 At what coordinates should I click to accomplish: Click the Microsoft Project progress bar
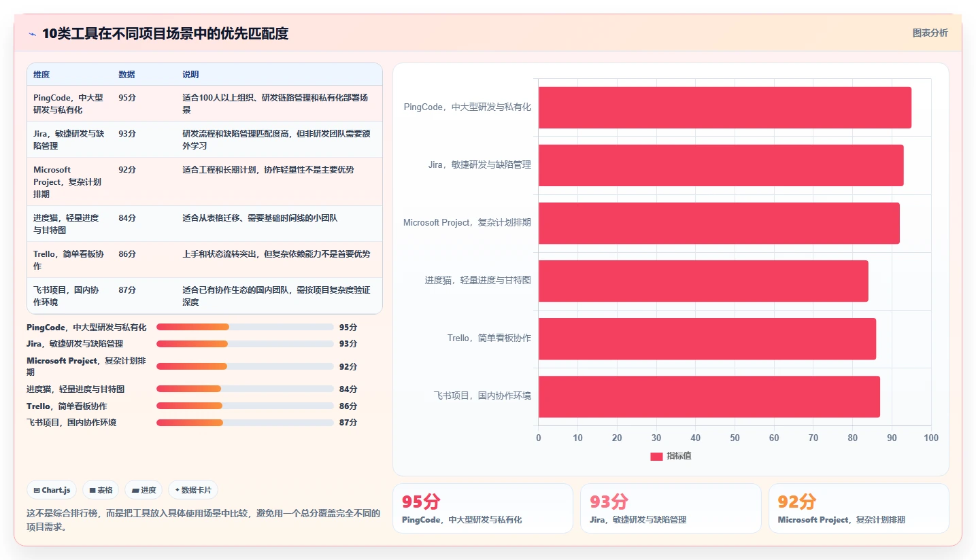point(245,366)
